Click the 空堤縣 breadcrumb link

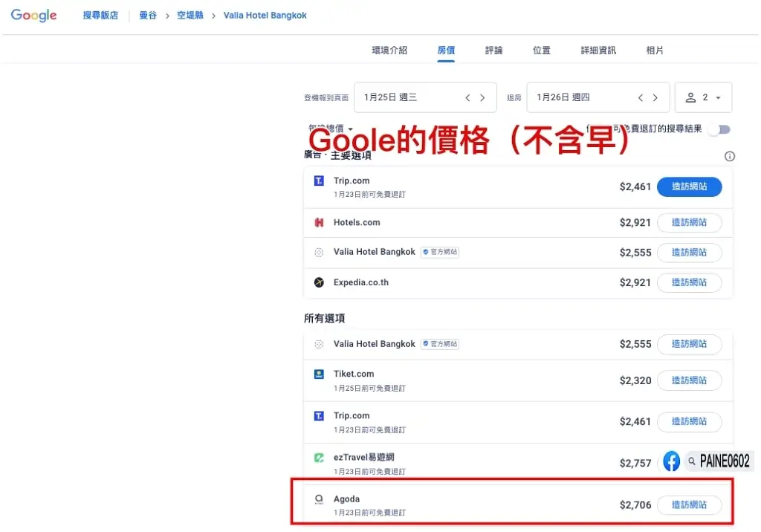click(x=190, y=16)
